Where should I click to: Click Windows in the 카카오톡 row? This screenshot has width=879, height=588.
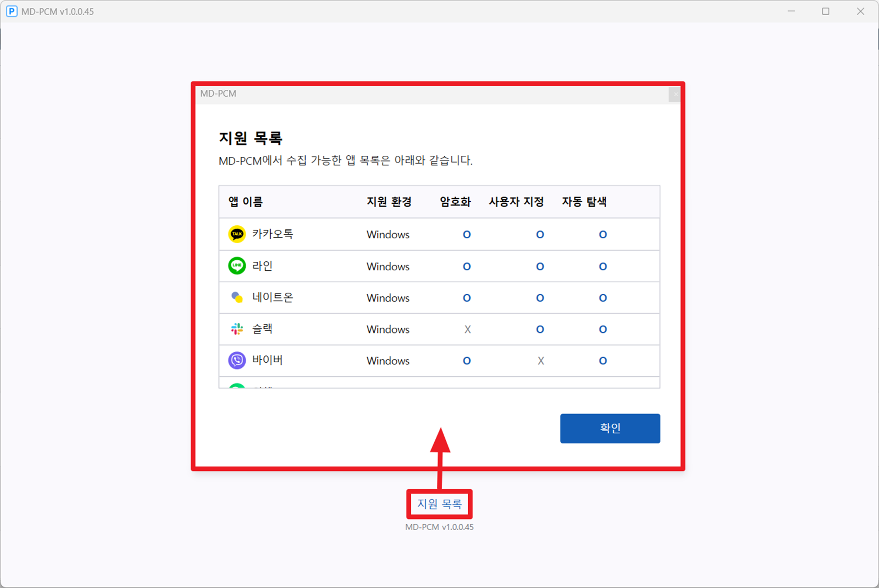tap(388, 235)
